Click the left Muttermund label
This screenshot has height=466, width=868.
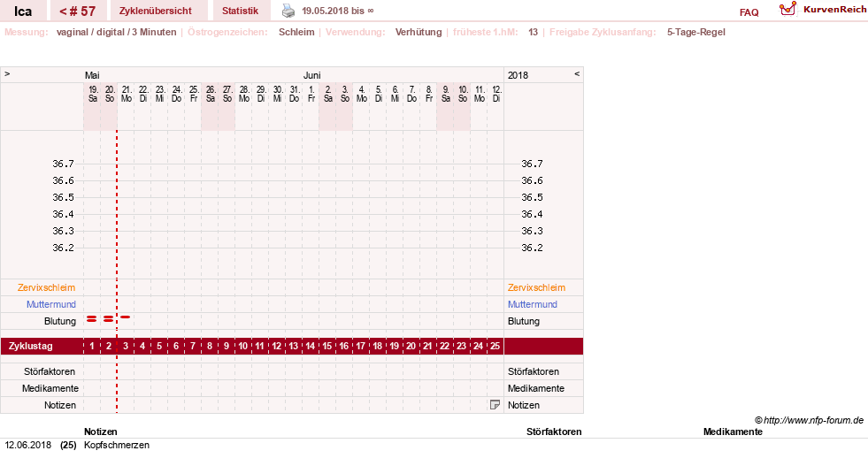51,304
